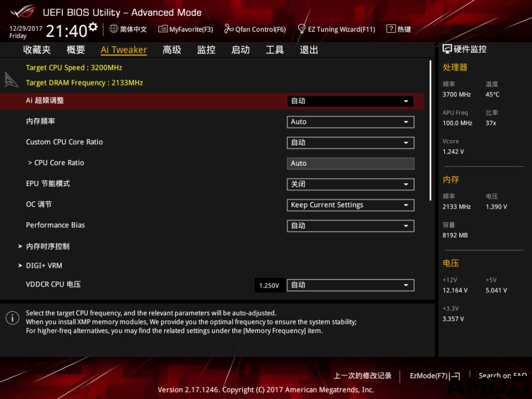Switch to the 启动 tab

tap(240, 50)
